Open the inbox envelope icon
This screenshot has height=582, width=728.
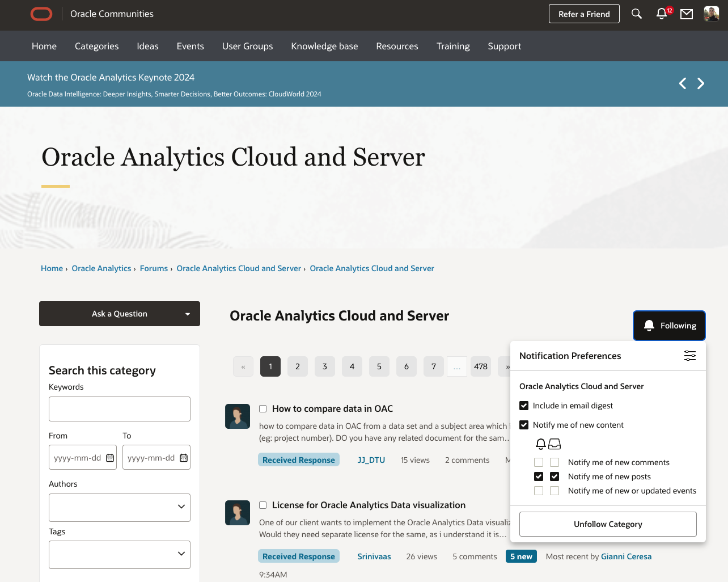coord(687,14)
